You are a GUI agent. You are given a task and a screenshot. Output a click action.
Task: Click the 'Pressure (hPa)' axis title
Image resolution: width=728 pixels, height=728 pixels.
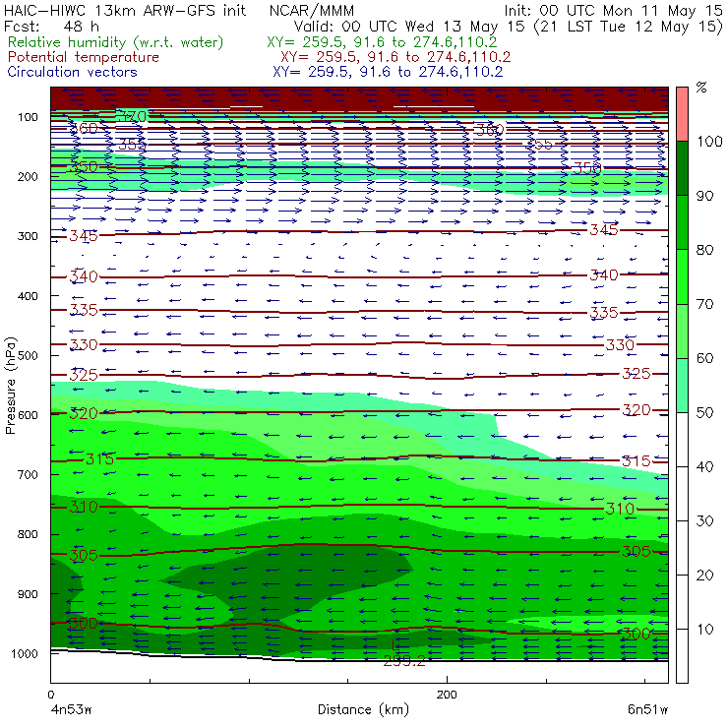pyautogui.click(x=10, y=386)
